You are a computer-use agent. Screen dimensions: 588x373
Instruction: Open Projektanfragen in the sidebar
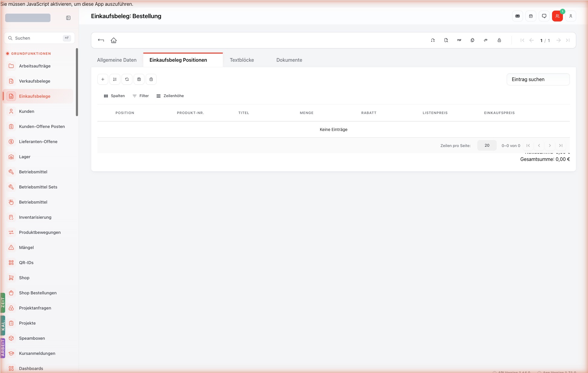tap(38, 308)
